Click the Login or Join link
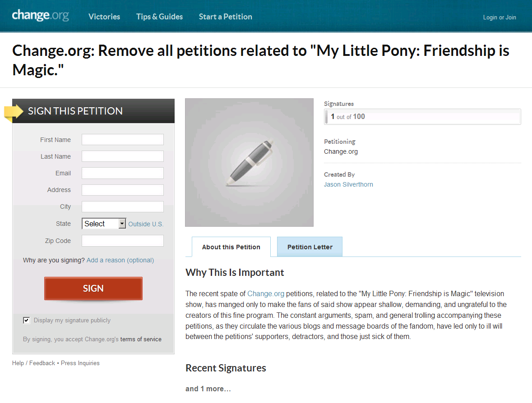This screenshot has width=532, height=403. tap(499, 18)
